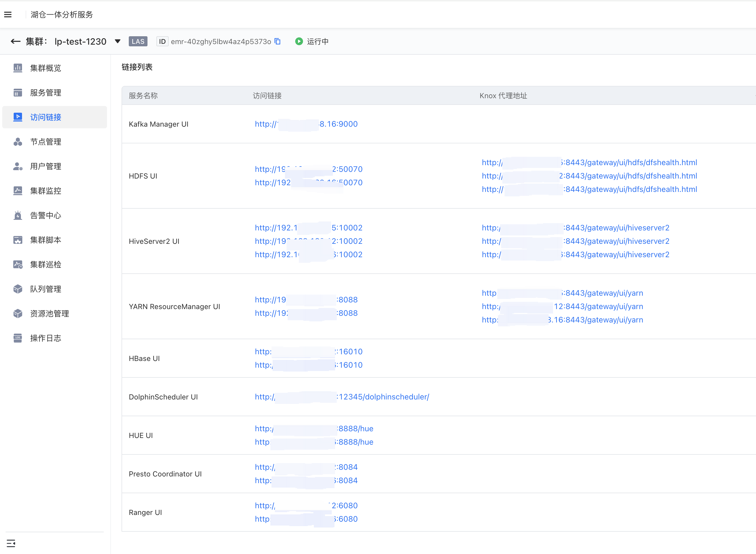The image size is (756, 554).
Task: Open the hamburger menu at top left
Action: click(x=8, y=15)
